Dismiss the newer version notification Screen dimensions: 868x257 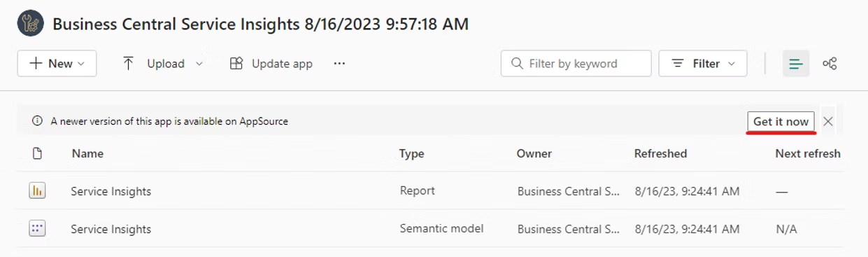828,121
